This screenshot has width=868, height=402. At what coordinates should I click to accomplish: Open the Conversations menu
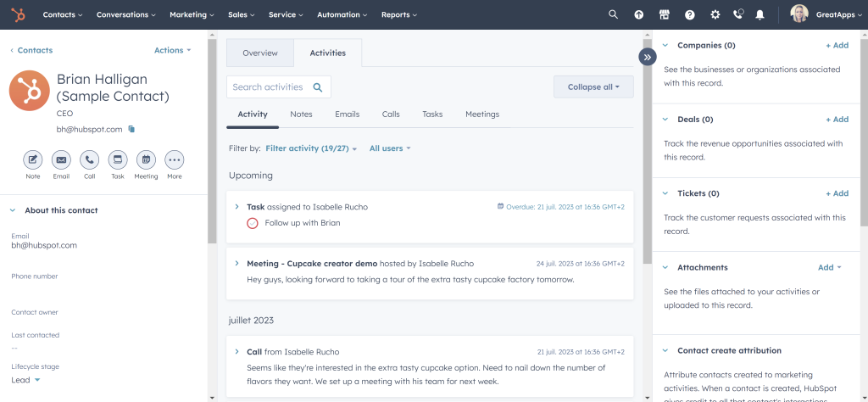click(x=125, y=15)
